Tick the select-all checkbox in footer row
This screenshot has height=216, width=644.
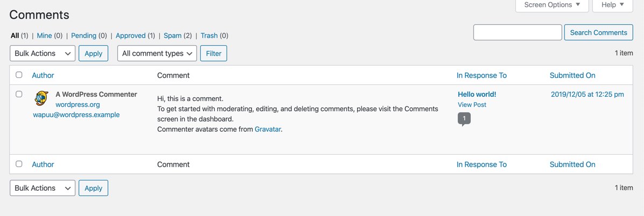[x=19, y=164]
